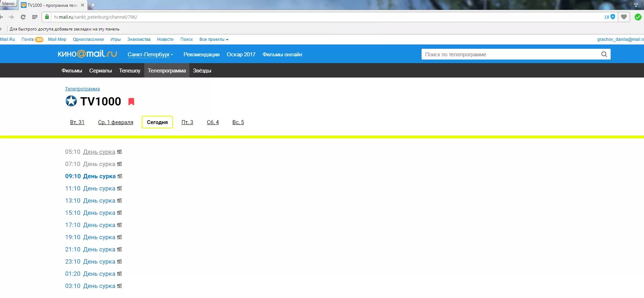This screenshot has width=644, height=298.
Task: Open the Новости link
Action: tap(165, 39)
